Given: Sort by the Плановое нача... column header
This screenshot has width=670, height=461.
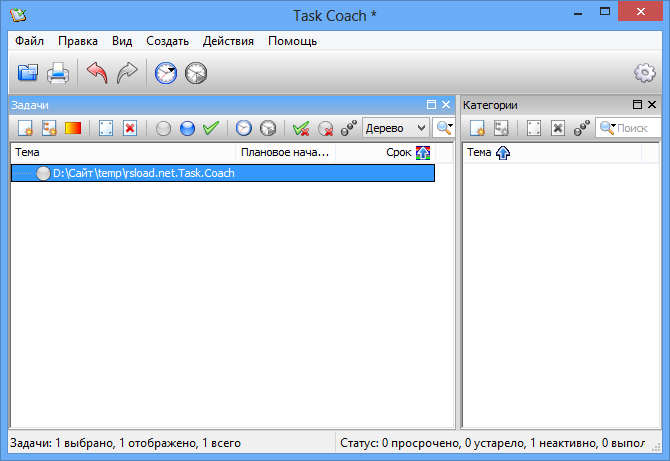Looking at the screenshot, I should point(285,153).
